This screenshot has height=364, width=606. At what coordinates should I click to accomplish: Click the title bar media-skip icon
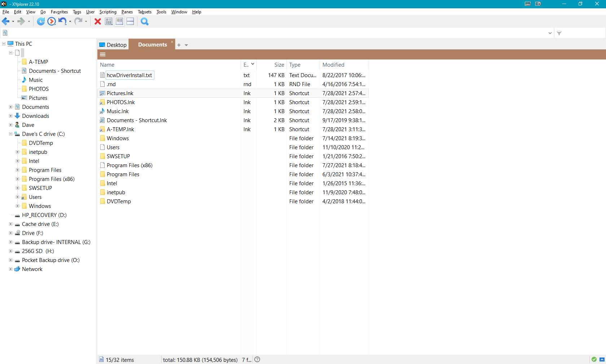pos(528,4)
